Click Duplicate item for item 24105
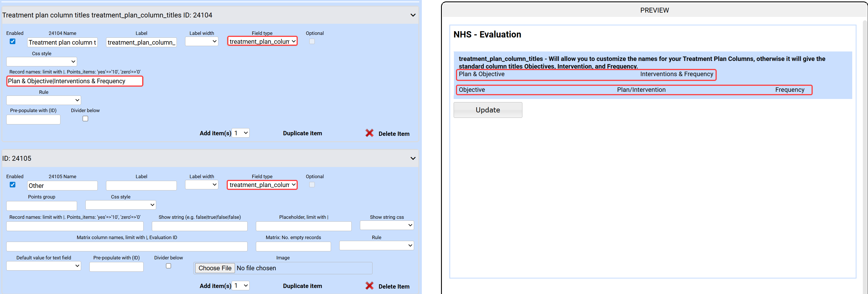868x294 pixels. (x=302, y=286)
